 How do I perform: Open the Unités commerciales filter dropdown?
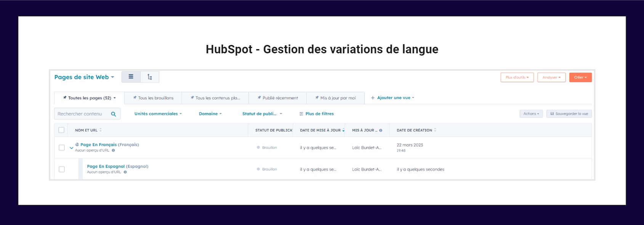coord(158,114)
